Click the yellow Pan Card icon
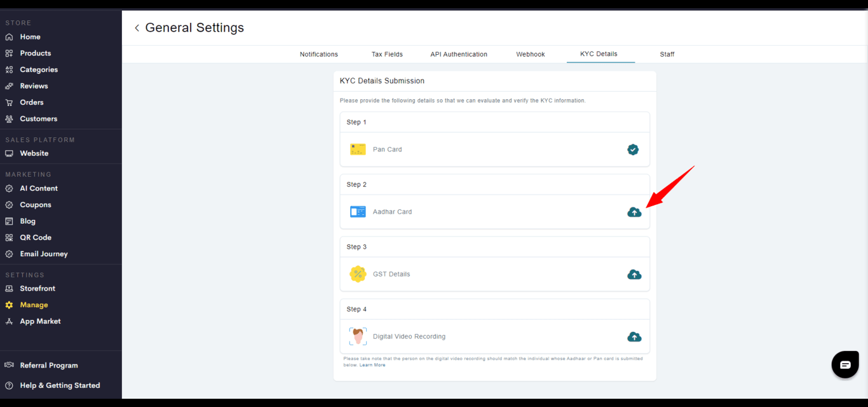Screen dimensions: 868x407 [x=358, y=149]
